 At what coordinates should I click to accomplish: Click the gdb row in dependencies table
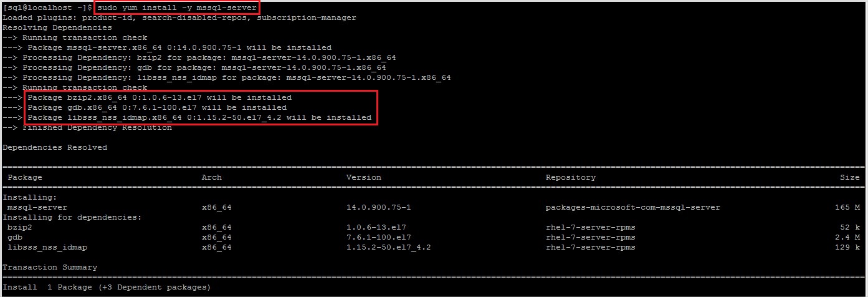[x=434, y=237]
